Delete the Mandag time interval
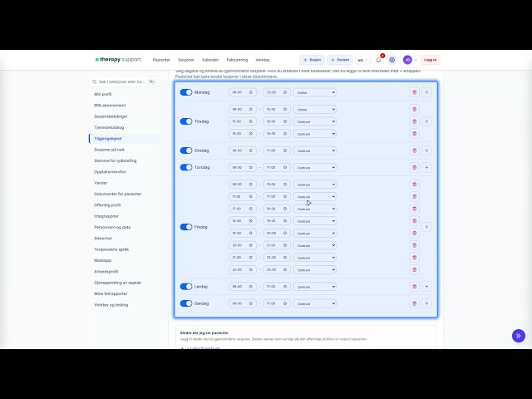The width and height of the screenshot is (532, 399). tap(414, 92)
